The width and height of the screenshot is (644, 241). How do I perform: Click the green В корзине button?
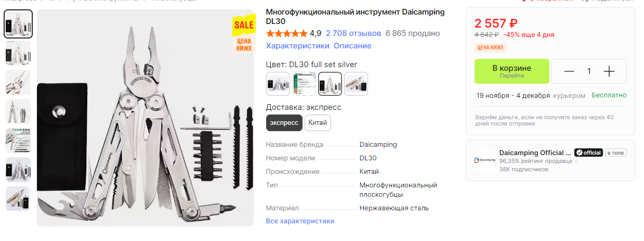(x=512, y=71)
